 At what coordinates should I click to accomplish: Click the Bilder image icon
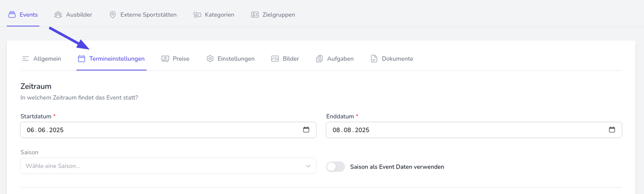(275, 59)
